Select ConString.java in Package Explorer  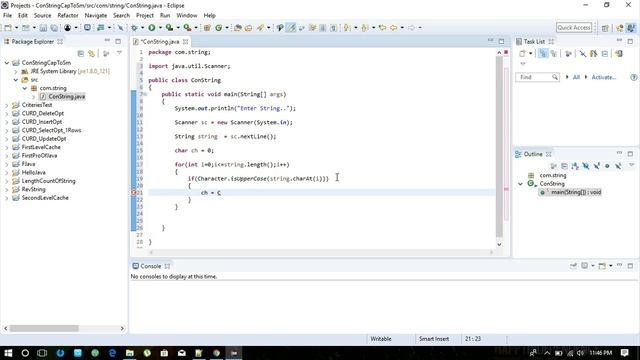click(67, 97)
